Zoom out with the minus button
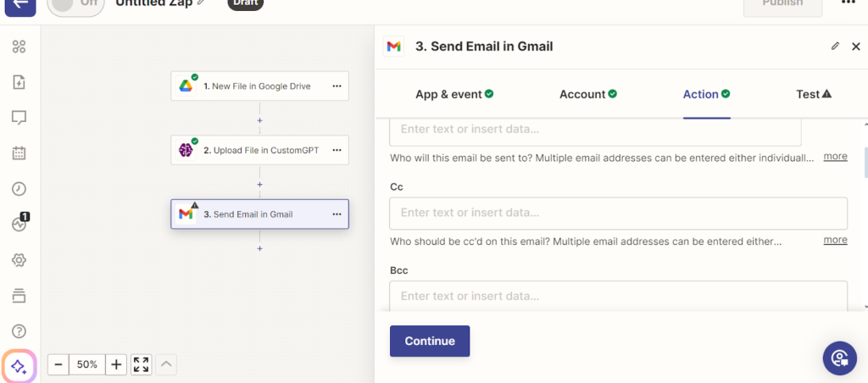This screenshot has height=383, width=868. tap(58, 364)
